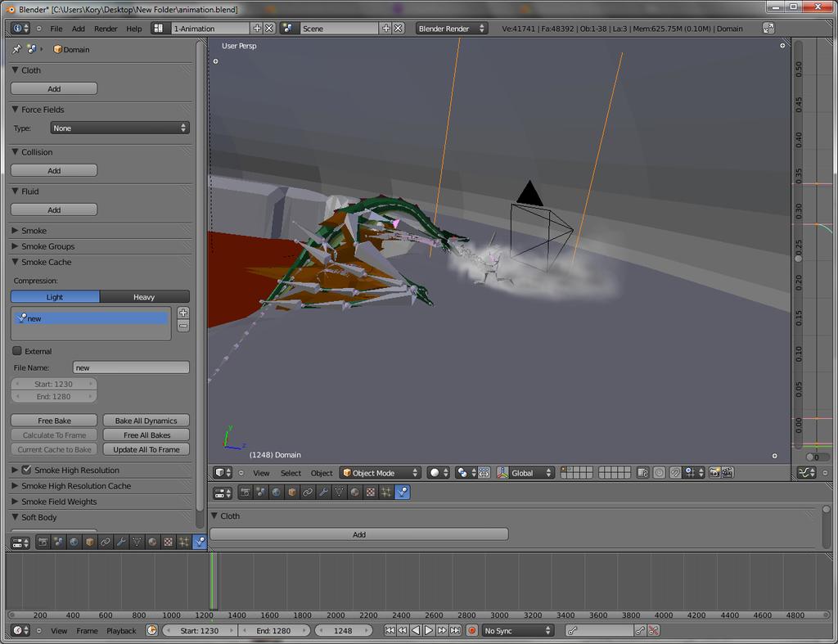
Task: Open Material tab in properties editor below viewport
Action: 355,493
